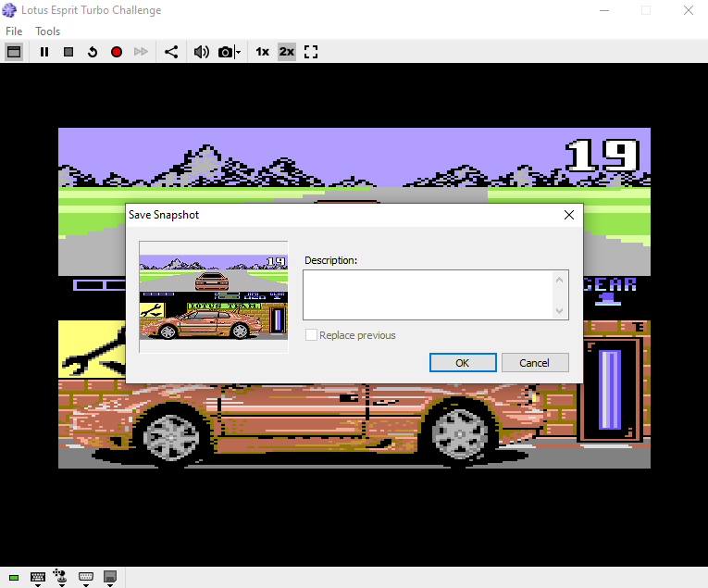Viewport: 708px width, 588px height.
Task: Open the File menu
Action: click(x=14, y=31)
